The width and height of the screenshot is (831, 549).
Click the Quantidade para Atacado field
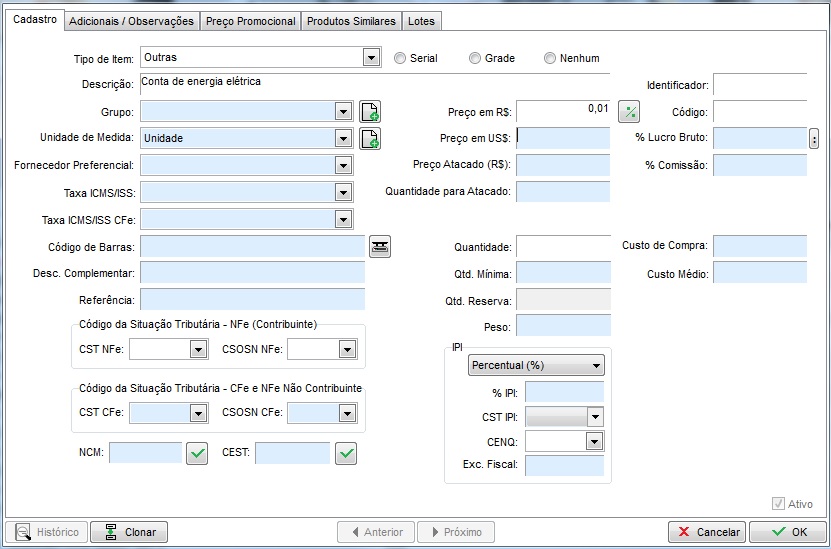click(x=563, y=191)
